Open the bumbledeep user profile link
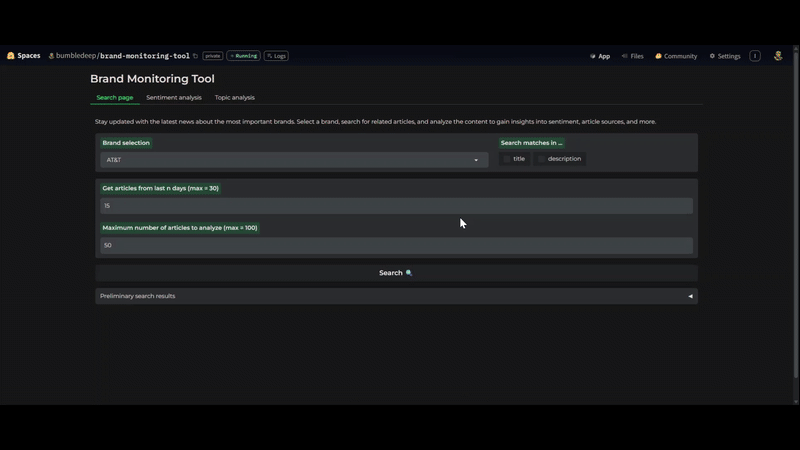The image size is (800, 450). (x=76, y=56)
